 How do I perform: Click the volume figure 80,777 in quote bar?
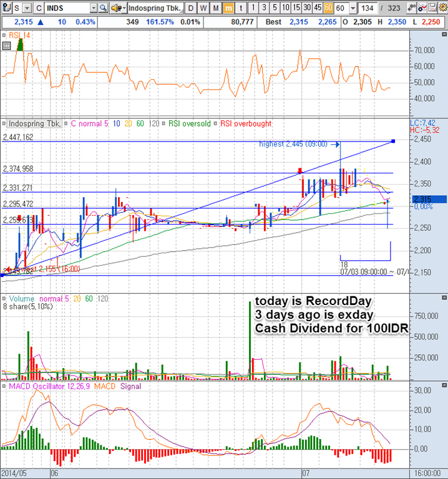pos(242,22)
